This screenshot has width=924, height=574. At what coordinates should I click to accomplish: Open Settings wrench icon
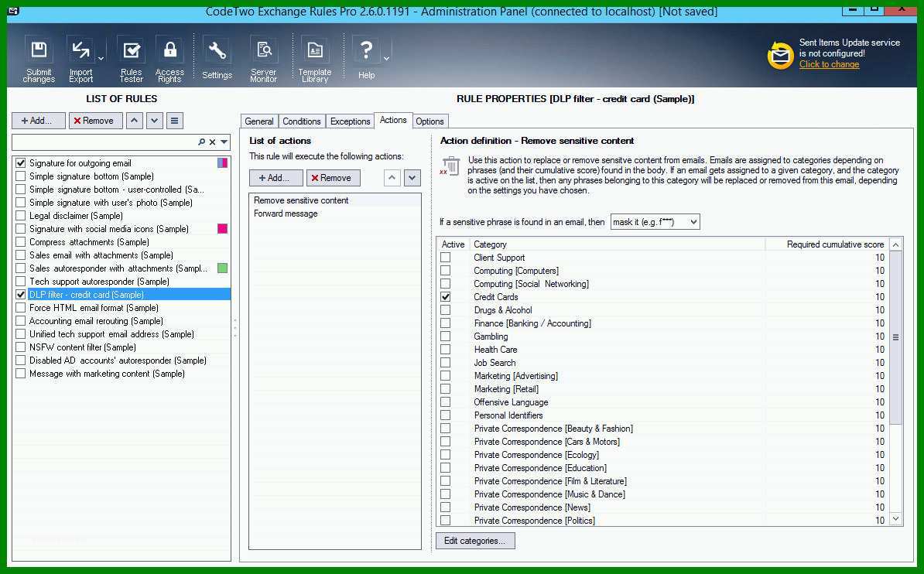[217, 59]
